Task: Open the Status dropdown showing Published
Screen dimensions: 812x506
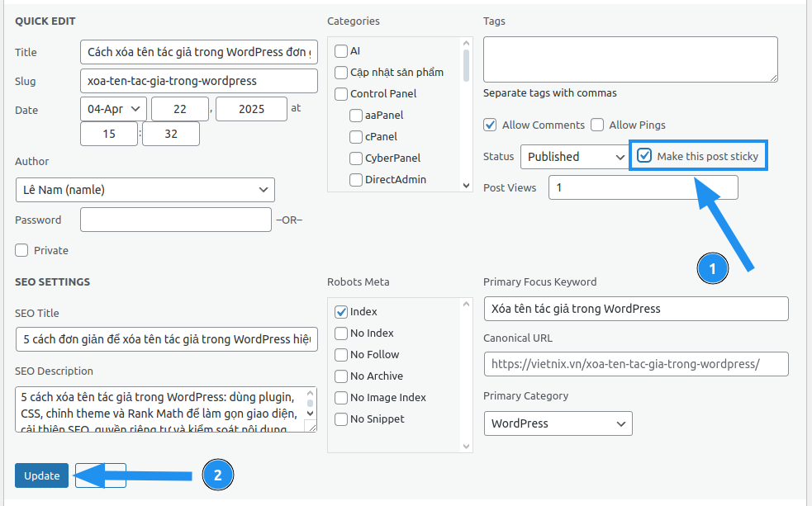Action: click(575, 157)
